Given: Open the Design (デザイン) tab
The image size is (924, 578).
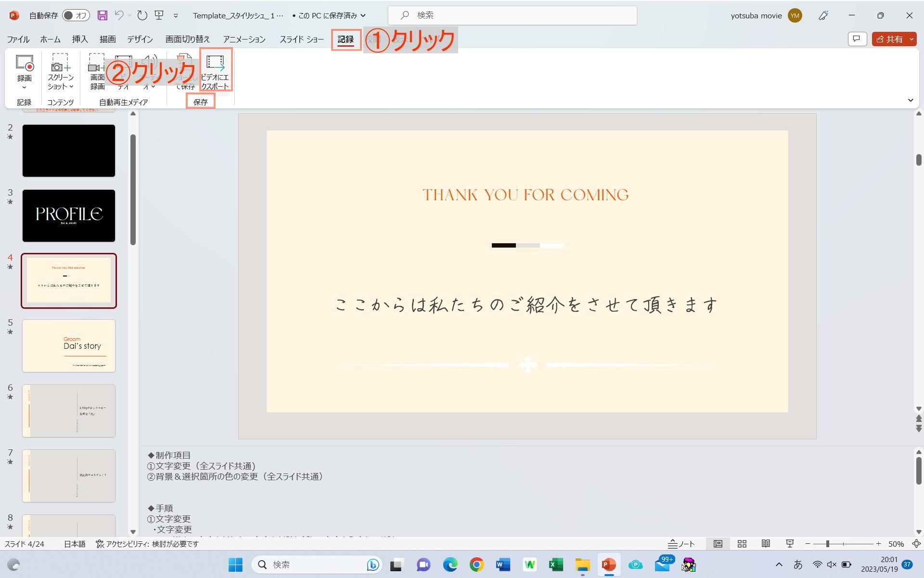Looking at the screenshot, I should 140,39.
